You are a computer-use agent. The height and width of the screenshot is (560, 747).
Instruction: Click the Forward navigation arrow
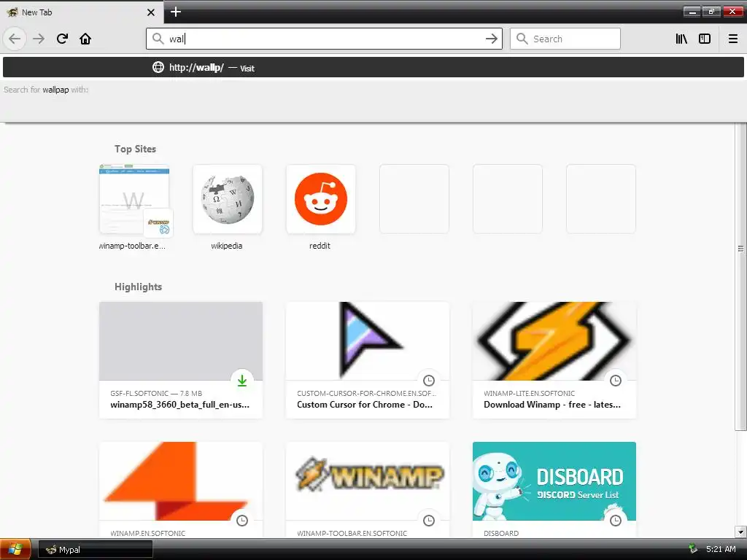tap(39, 39)
